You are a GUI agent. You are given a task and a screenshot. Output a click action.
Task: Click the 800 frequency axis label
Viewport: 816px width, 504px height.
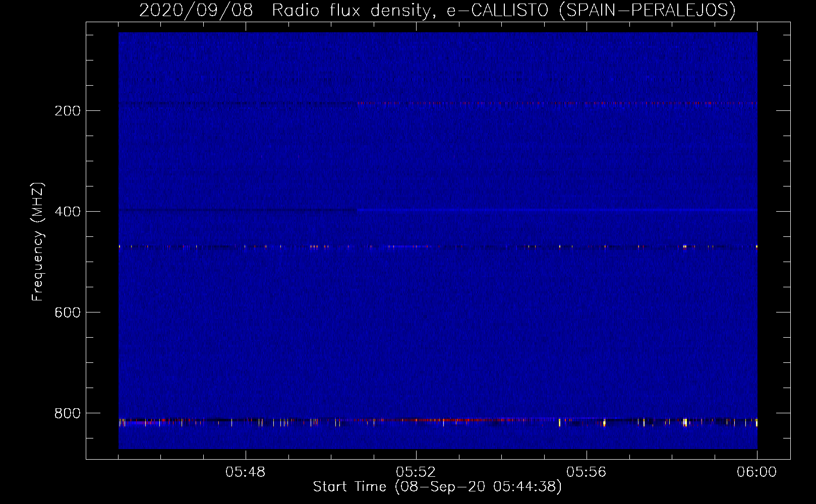click(68, 413)
